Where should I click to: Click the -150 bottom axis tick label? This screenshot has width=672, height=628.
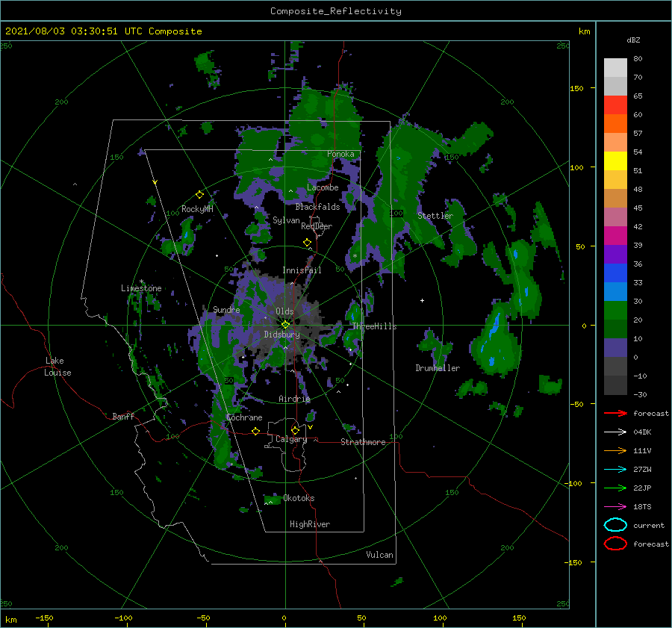[44, 618]
